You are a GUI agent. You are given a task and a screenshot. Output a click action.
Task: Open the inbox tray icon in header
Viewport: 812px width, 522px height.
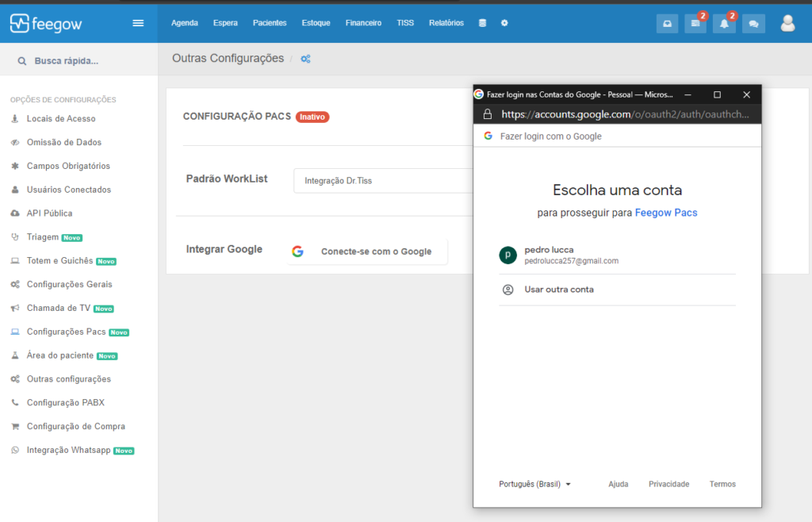pyautogui.click(x=667, y=24)
